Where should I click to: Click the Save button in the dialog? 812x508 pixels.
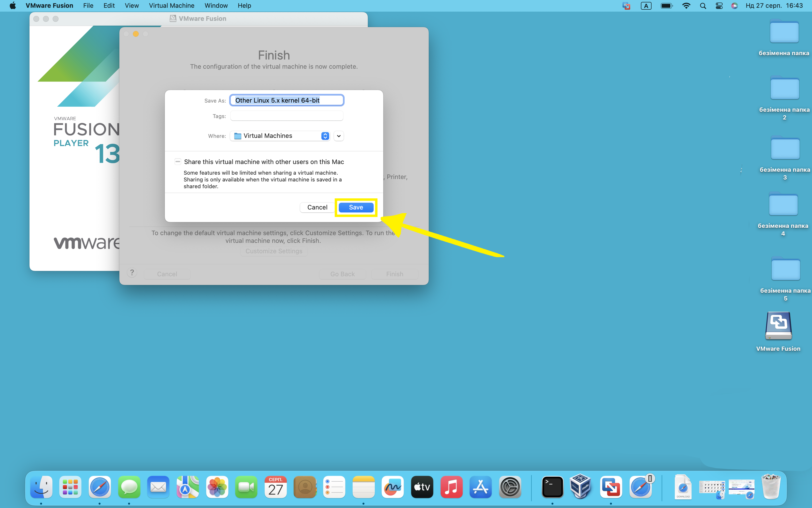click(x=356, y=207)
